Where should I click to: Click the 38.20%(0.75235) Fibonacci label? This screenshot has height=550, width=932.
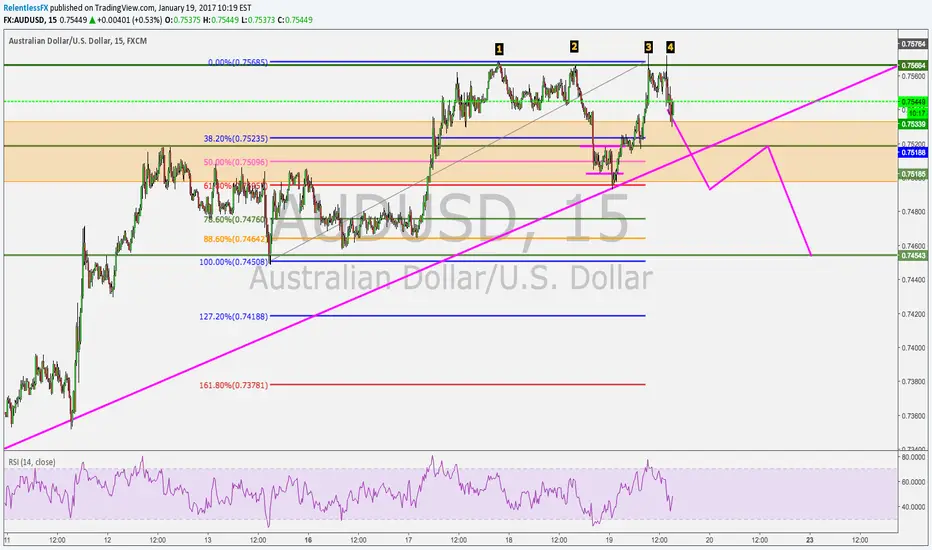(236, 139)
